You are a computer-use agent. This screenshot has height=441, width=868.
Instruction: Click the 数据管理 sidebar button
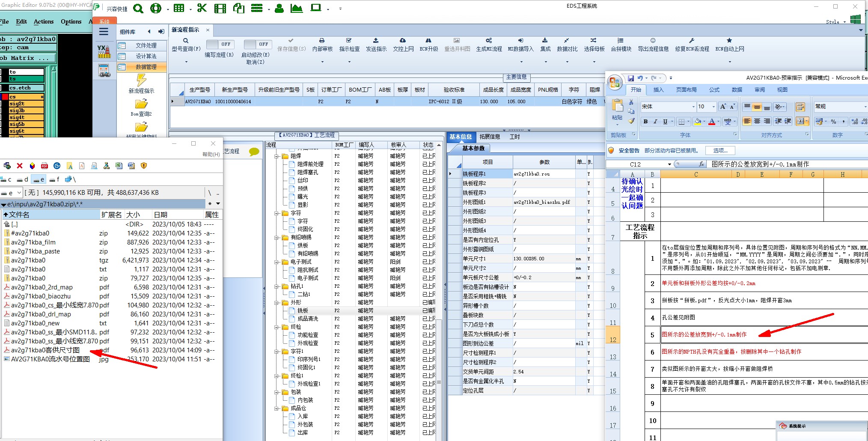tap(142, 67)
